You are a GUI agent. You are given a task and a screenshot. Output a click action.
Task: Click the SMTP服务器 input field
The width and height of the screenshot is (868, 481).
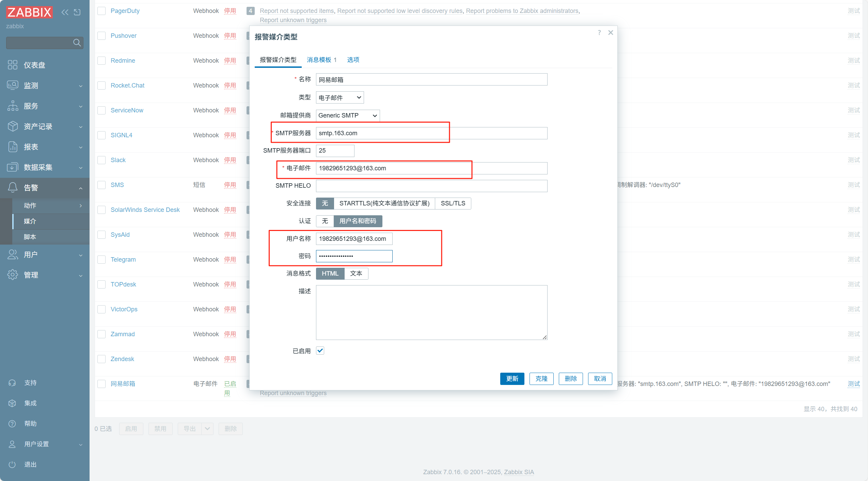tap(431, 133)
